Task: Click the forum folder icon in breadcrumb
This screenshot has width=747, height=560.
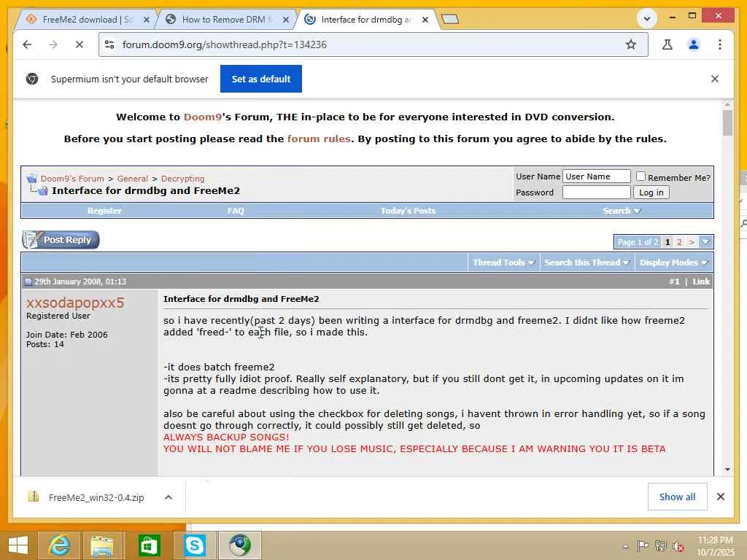Action: [x=32, y=179]
